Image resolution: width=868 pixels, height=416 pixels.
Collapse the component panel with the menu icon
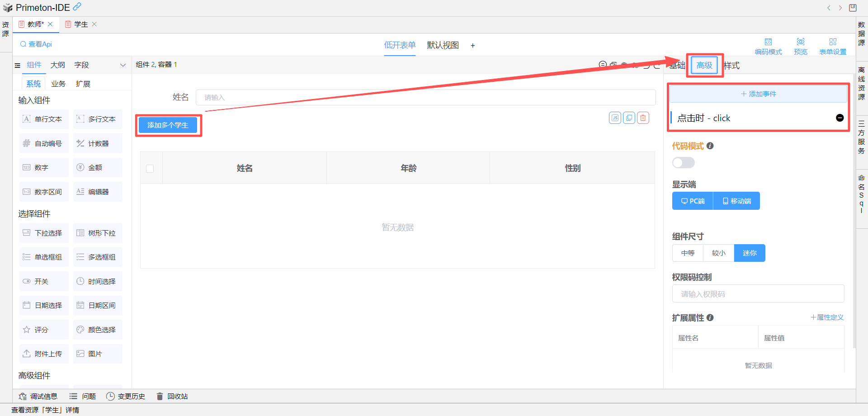point(18,65)
